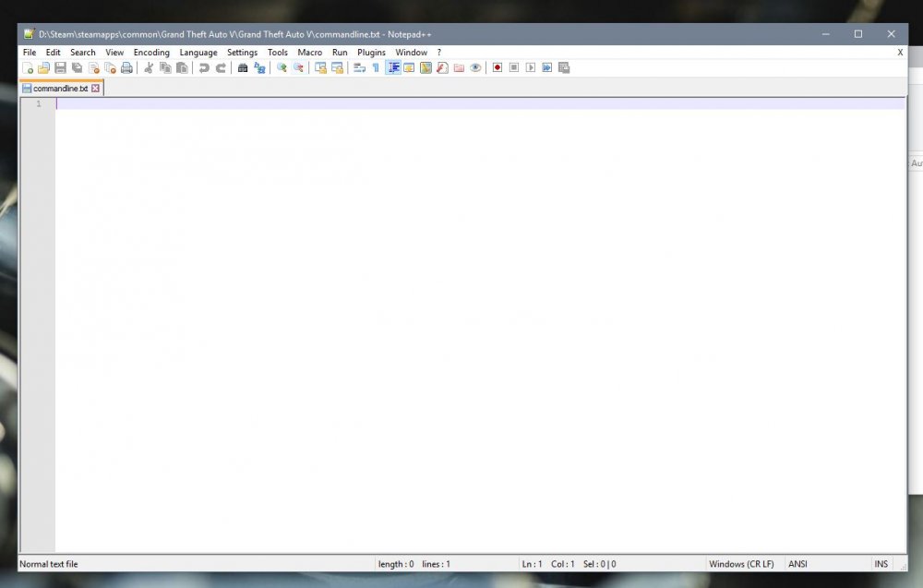Play back the recorded macro

point(531,67)
